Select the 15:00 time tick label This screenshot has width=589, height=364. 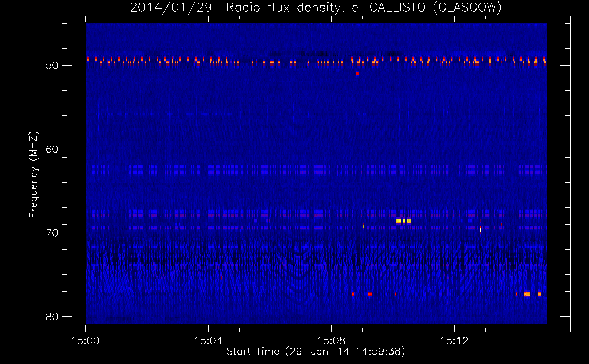pyautogui.click(x=85, y=341)
